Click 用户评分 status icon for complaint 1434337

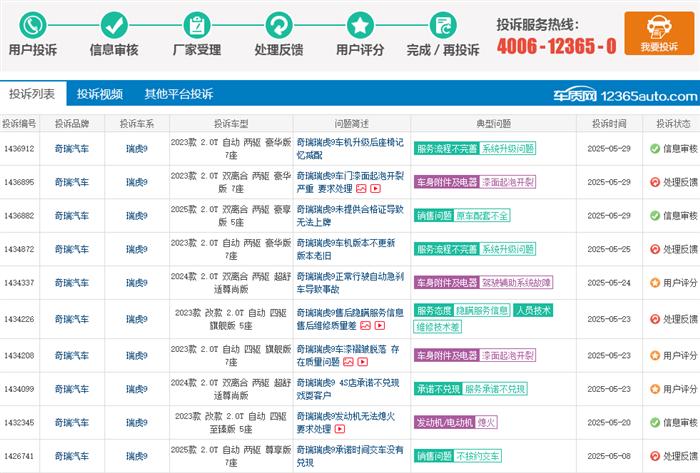tap(655, 282)
